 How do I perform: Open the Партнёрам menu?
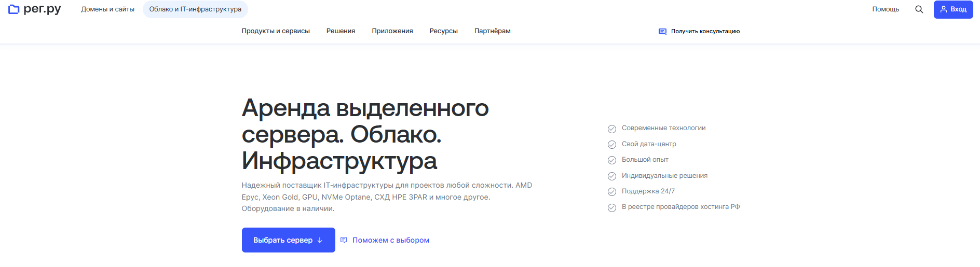[493, 31]
